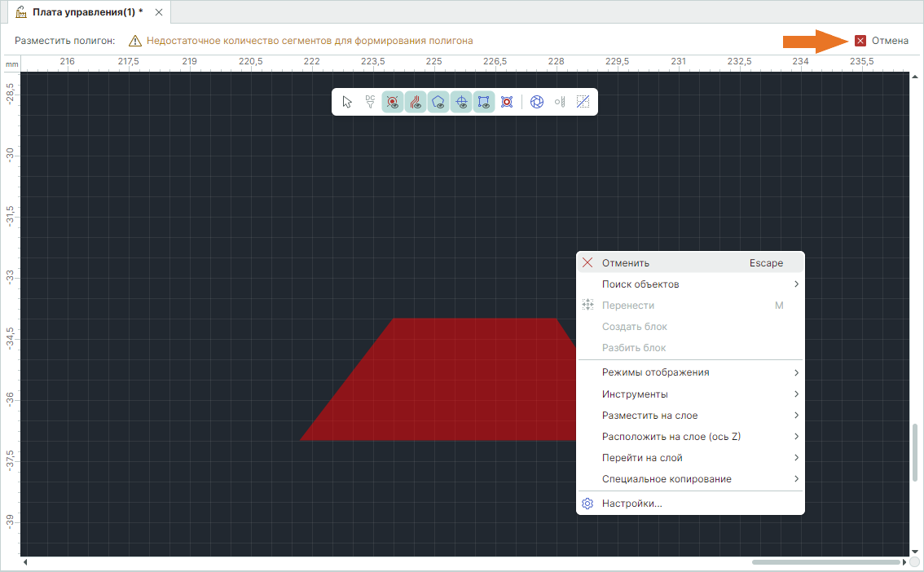The image size is (924, 572).
Task: Click the horizontal scrollbar thumb
Action: pos(825,562)
